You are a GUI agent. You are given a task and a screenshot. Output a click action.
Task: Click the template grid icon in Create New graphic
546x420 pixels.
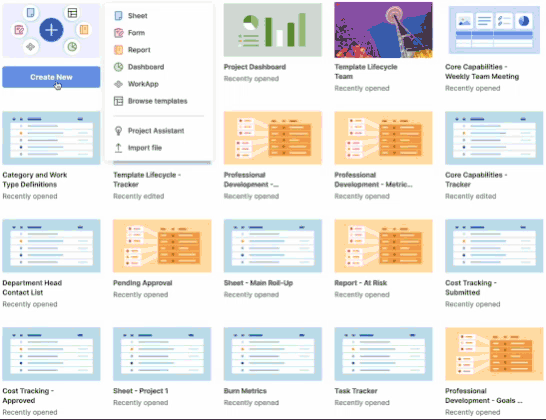72,13
